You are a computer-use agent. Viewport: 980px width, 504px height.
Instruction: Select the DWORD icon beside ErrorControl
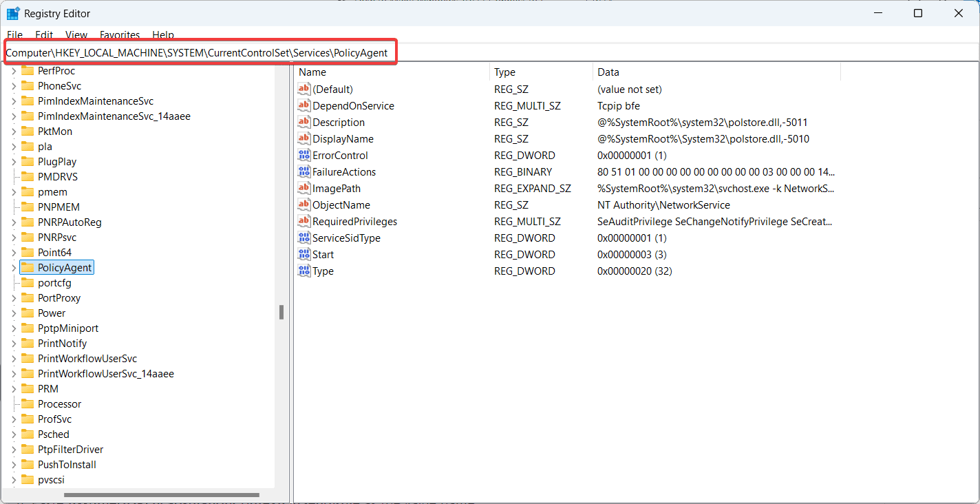304,155
